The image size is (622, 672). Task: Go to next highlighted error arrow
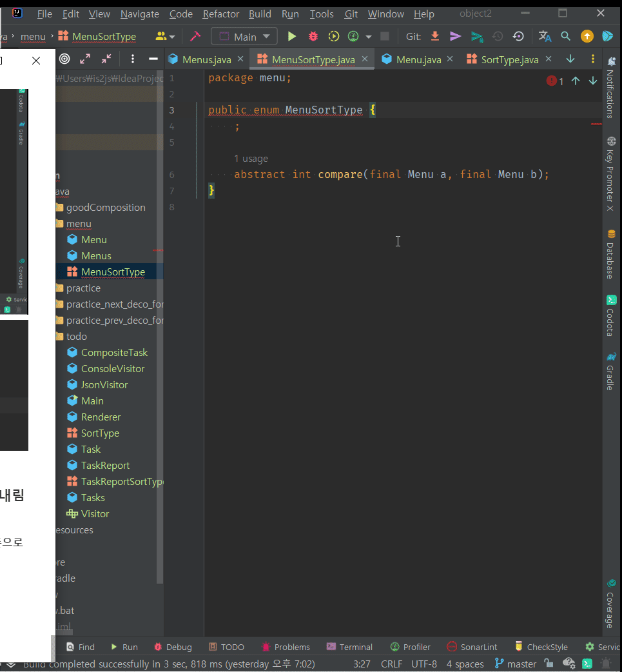593,81
